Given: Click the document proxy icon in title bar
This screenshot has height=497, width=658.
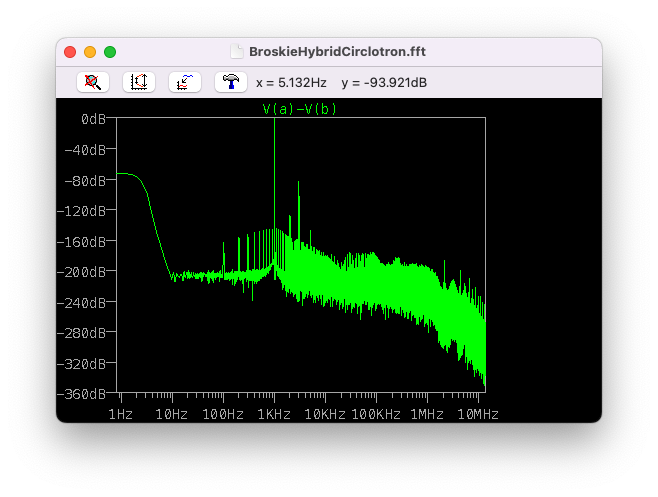Looking at the screenshot, I should pos(237,52).
